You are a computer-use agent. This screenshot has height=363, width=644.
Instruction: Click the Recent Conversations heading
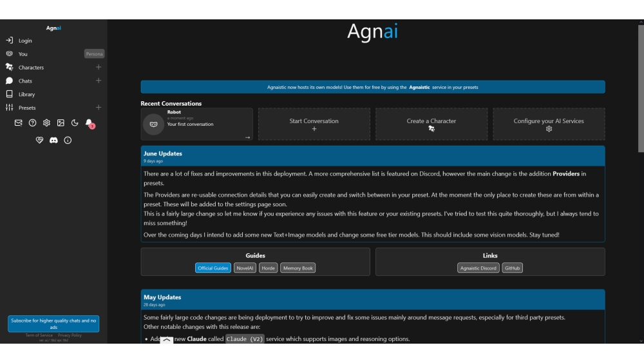coord(171,103)
